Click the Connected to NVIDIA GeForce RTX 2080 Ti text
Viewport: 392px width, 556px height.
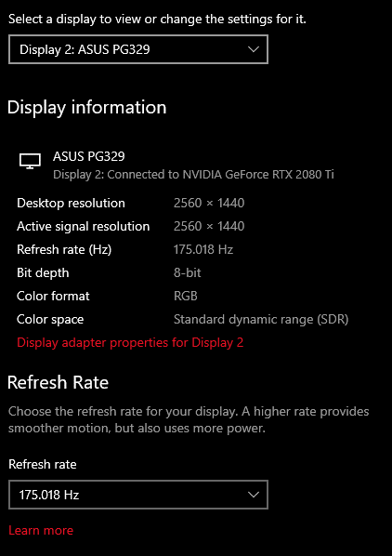220,175
